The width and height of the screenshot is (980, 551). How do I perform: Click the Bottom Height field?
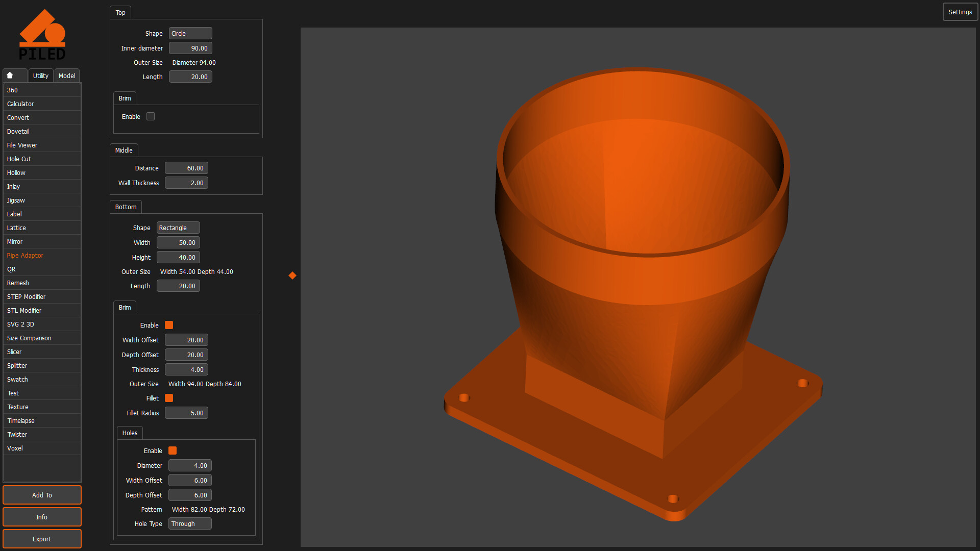point(178,257)
